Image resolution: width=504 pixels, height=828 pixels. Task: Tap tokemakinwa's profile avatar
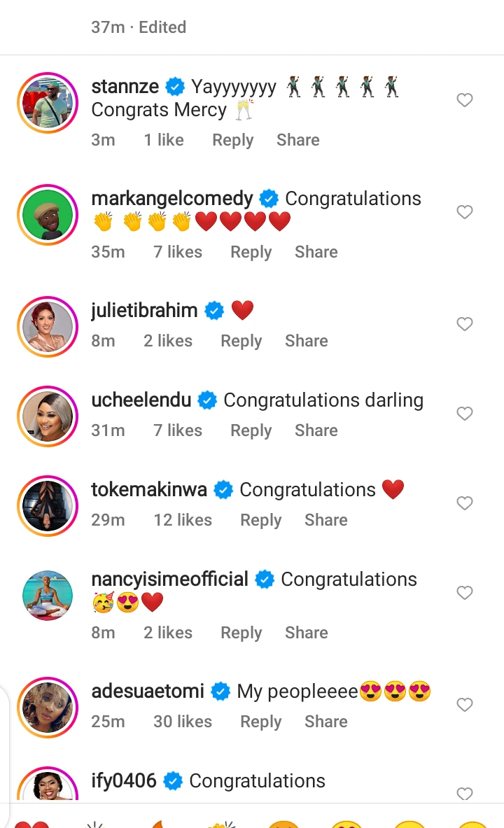click(48, 505)
